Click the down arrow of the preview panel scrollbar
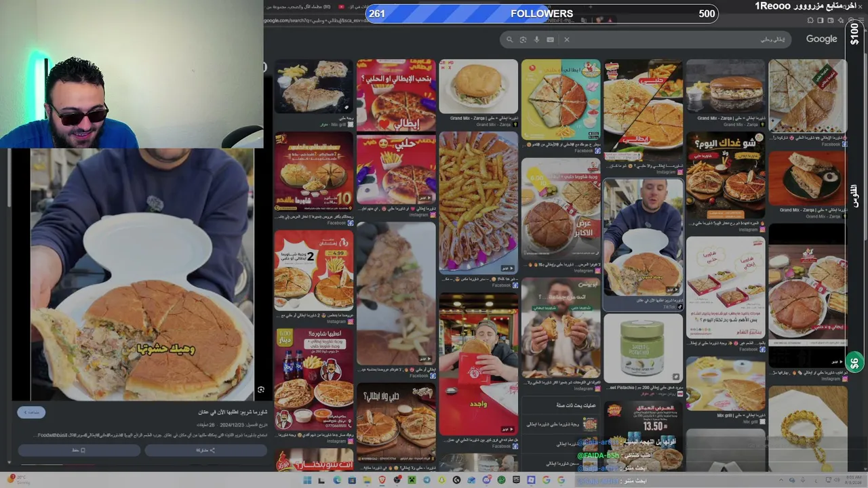This screenshot has height=488, width=868. 9,463
